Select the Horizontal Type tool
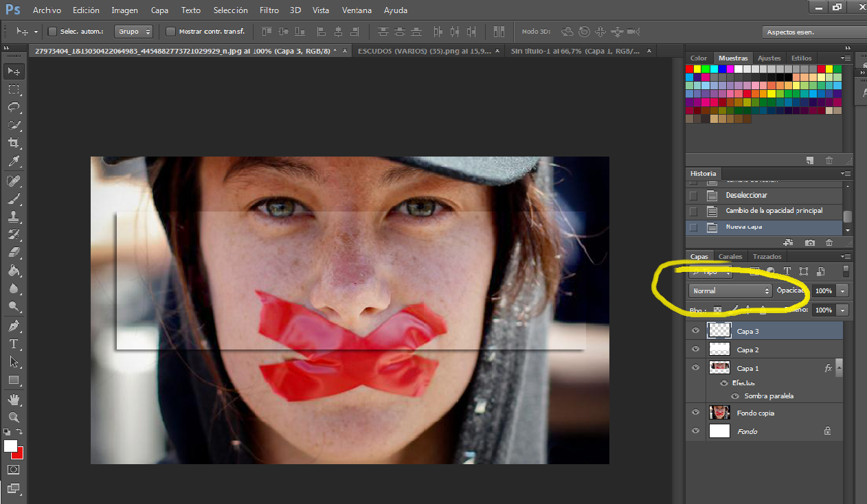Screen dimensions: 867x504 (14, 343)
